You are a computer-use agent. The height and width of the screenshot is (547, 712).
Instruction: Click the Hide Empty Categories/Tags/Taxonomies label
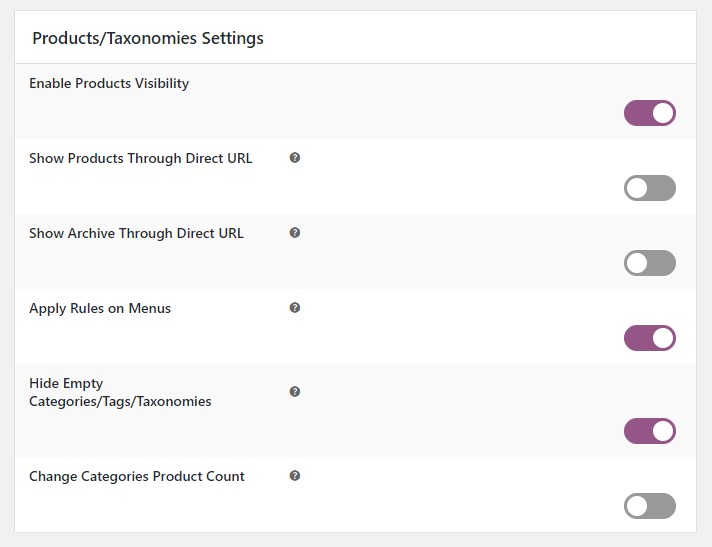120,392
